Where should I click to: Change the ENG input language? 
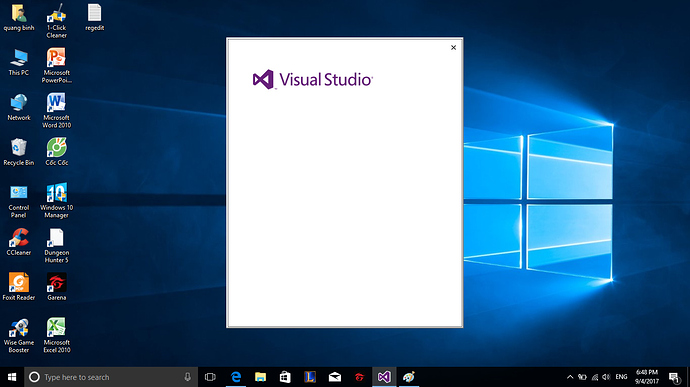pos(621,377)
